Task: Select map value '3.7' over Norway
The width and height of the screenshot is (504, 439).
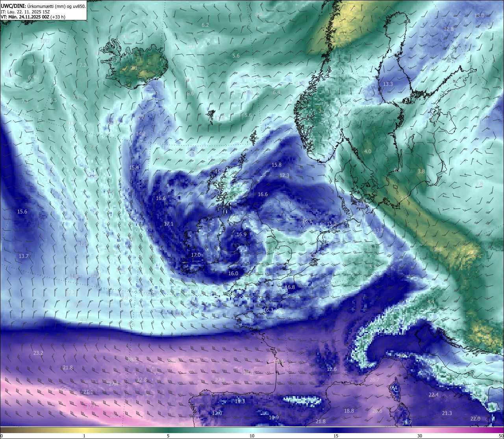Action: click(321, 111)
